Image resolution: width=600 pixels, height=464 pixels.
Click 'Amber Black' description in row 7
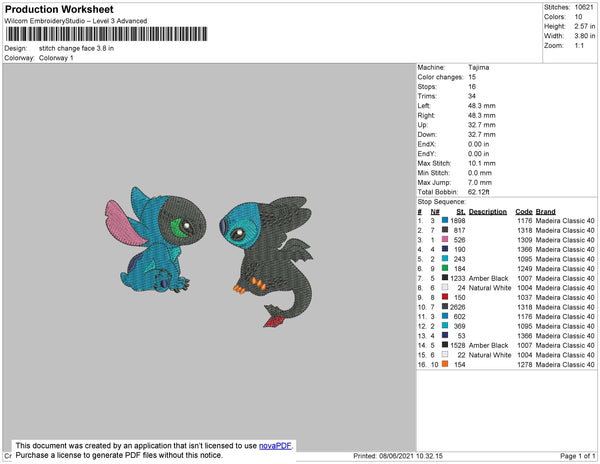[x=489, y=278]
